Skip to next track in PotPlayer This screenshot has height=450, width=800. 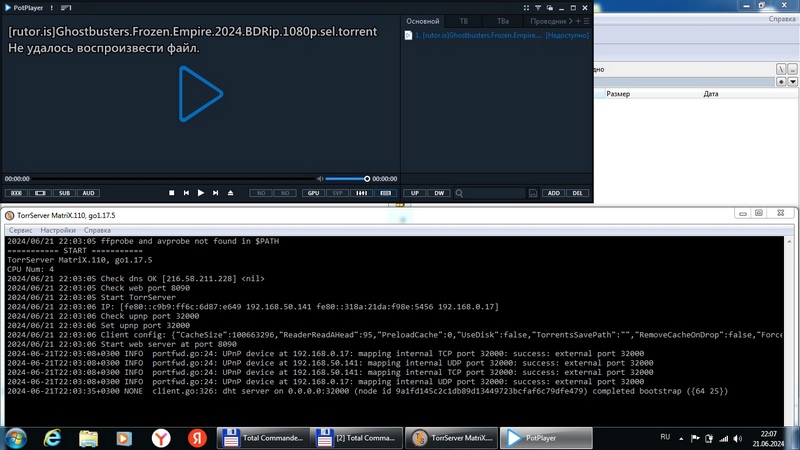tap(215, 193)
